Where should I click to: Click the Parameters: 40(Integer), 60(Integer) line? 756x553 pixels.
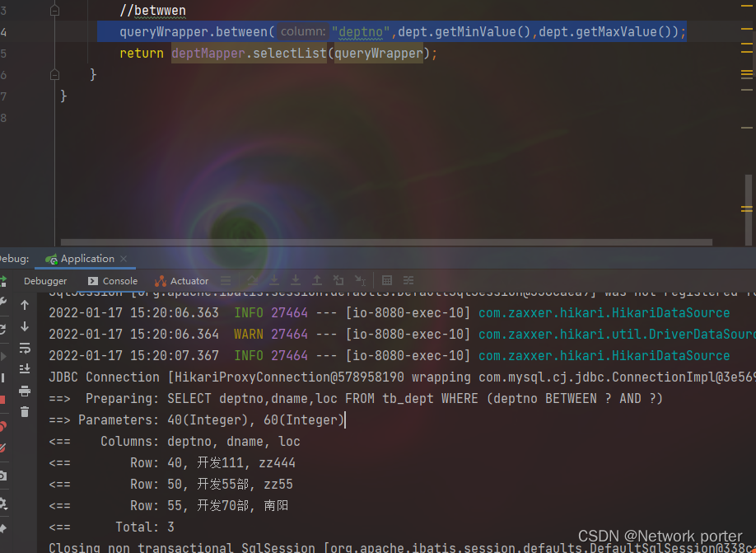(196, 419)
